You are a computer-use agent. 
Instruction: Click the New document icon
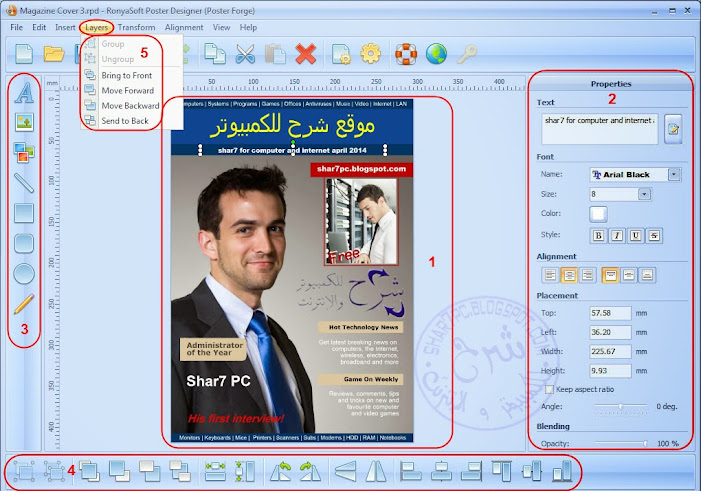24,54
